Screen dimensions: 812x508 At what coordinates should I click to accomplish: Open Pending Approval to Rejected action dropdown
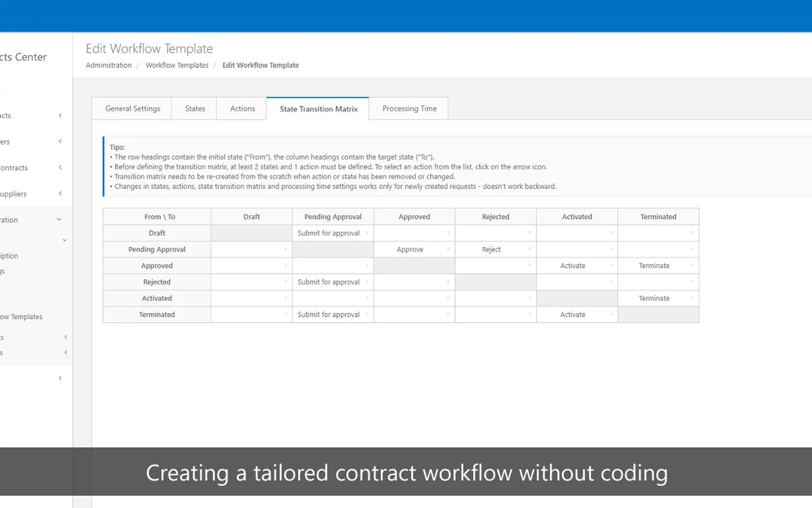[x=495, y=249]
